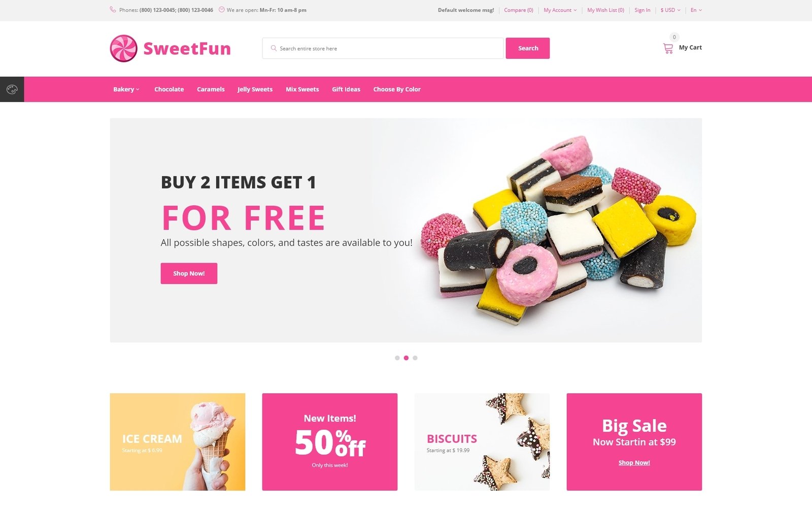Image resolution: width=812 pixels, height=508 pixels.
Task: Open the Chocolate category menu
Action: tap(169, 89)
